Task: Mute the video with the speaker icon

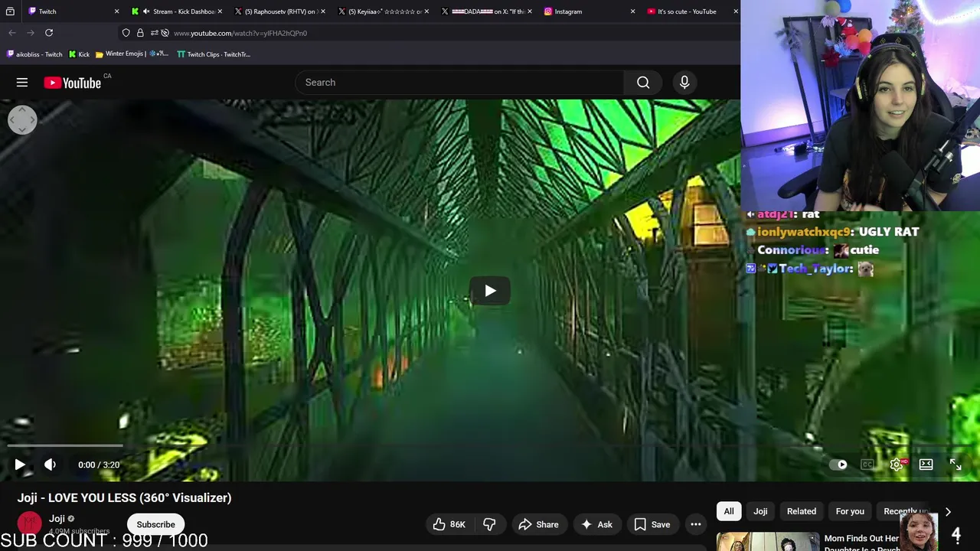Action: pos(50,465)
